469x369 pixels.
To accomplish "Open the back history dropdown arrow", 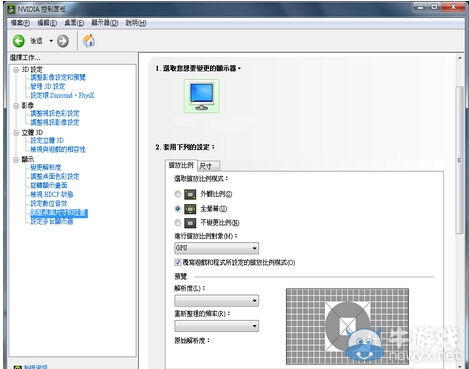I will tap(51, 41).
